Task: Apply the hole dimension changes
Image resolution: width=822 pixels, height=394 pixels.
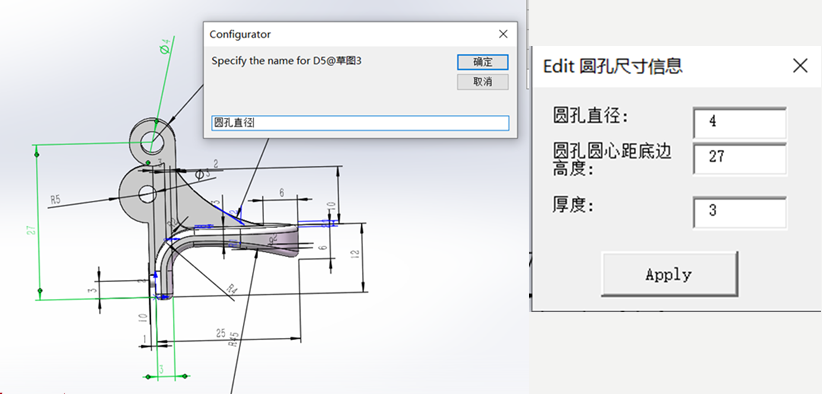Action: [669, 274]
